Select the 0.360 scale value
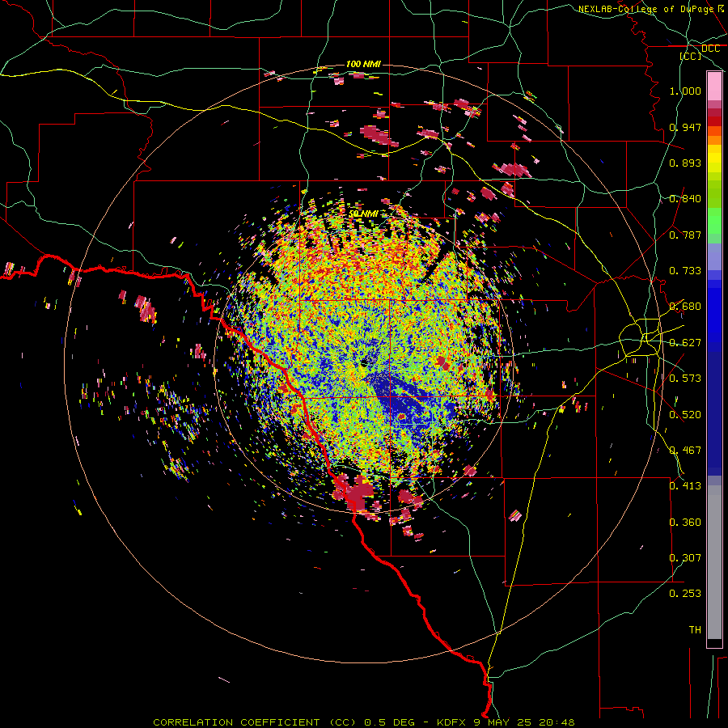Viewport: 728px width, 728px height. click(685, 523)
